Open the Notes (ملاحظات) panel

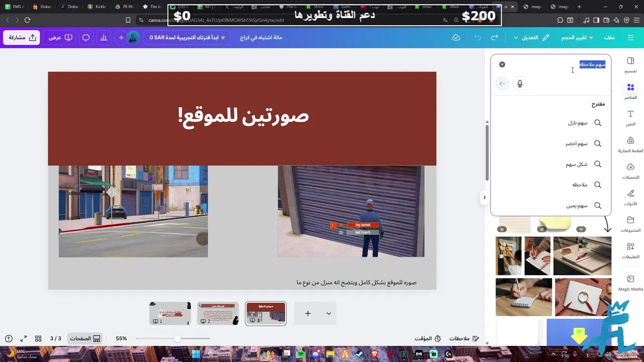[464, 338]
